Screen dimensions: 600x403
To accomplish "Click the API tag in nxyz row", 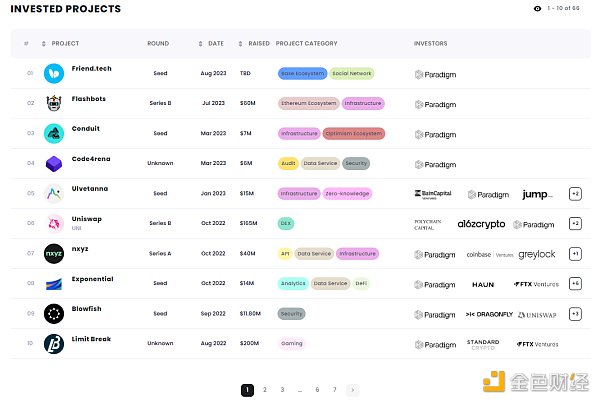I will pyautogui.click(x=285, y=254).
